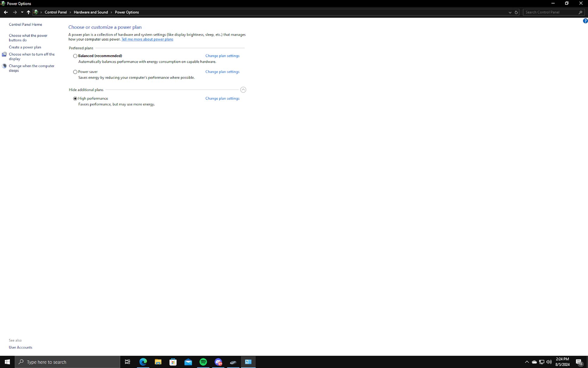Open File Explorer from the taskbar
Screen dimensions: 588x368
pos(158,362)
